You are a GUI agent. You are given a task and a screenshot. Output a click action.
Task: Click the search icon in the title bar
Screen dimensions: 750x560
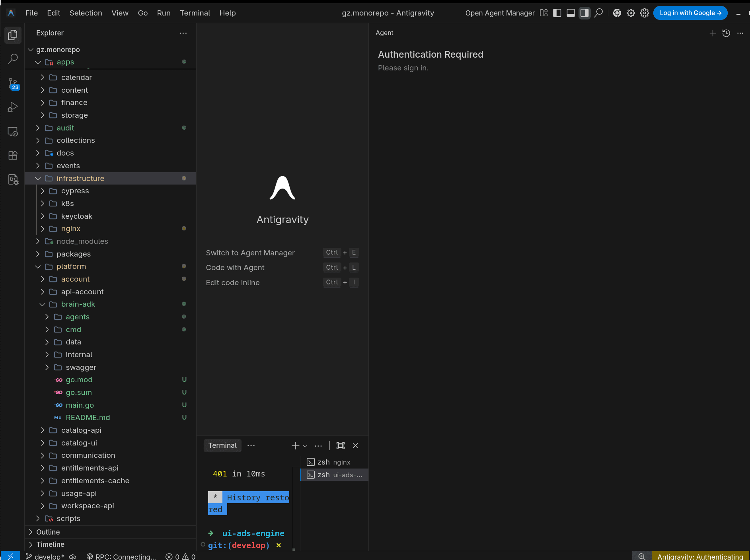tap(598, 13)
